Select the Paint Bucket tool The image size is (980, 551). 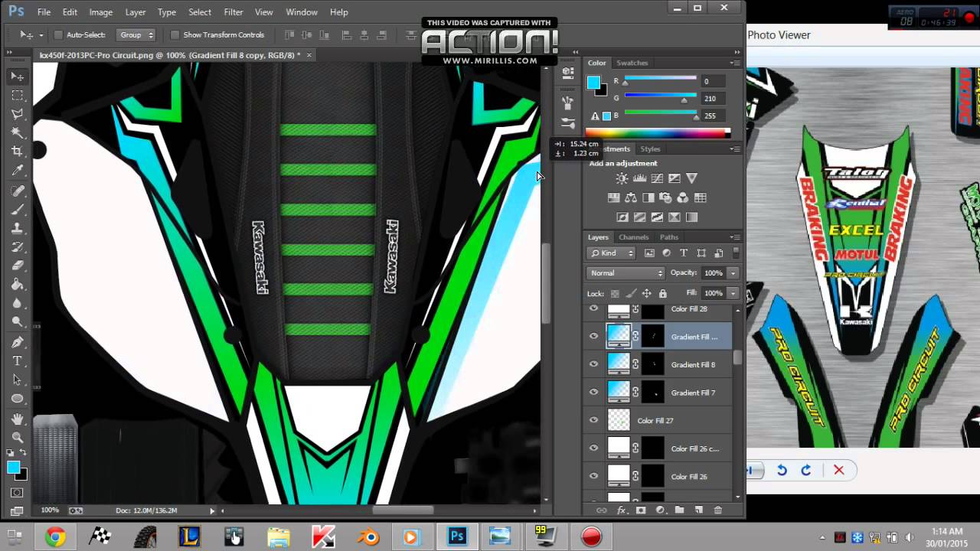(17, 285)
